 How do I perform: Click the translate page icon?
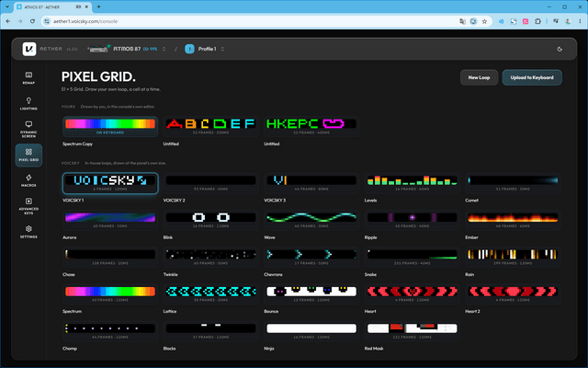462,21
